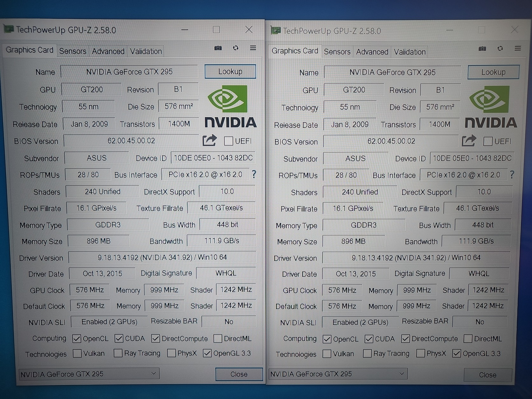Toggle OpenGL 3.3 checkbox in left window

pos(207,353)
